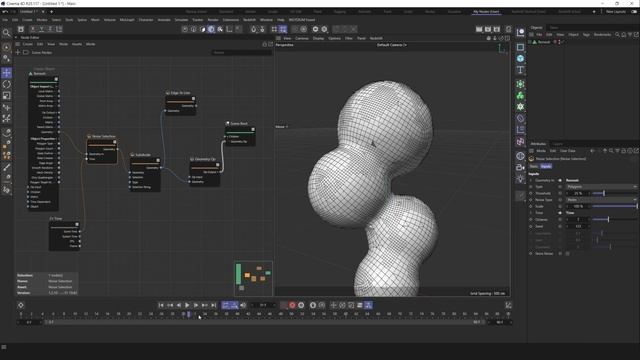Open the MoGraph menu

pos(127,20)
